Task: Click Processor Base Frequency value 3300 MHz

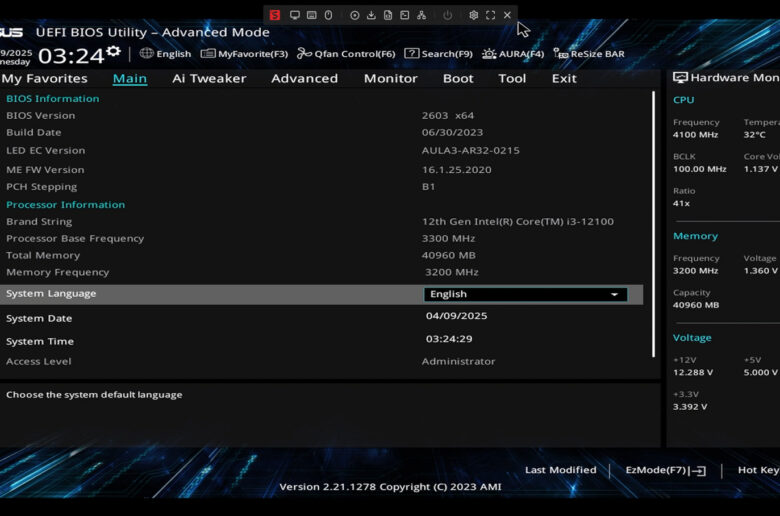Action: [x=448, y=238]
